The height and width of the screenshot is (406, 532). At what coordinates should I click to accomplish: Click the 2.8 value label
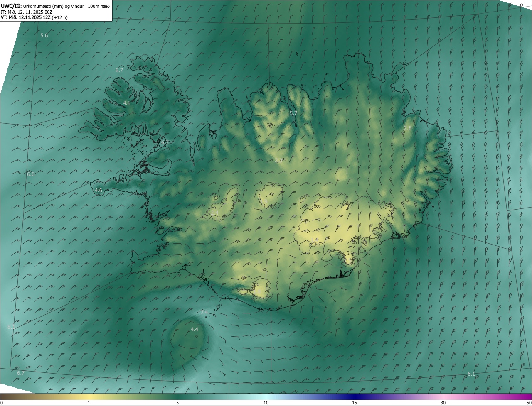pyautogui.click(x=408, y=128)
